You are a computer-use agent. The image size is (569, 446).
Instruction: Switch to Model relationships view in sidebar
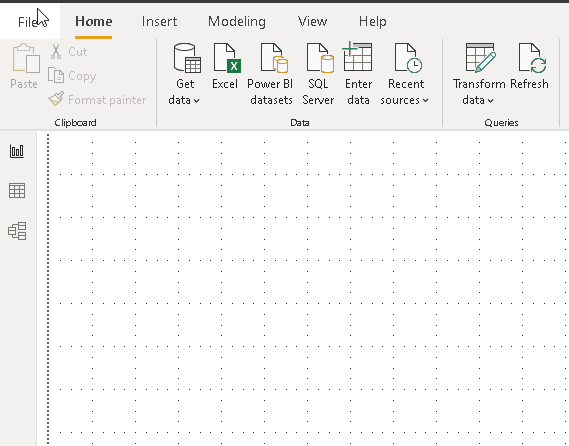tap(17, 231)
